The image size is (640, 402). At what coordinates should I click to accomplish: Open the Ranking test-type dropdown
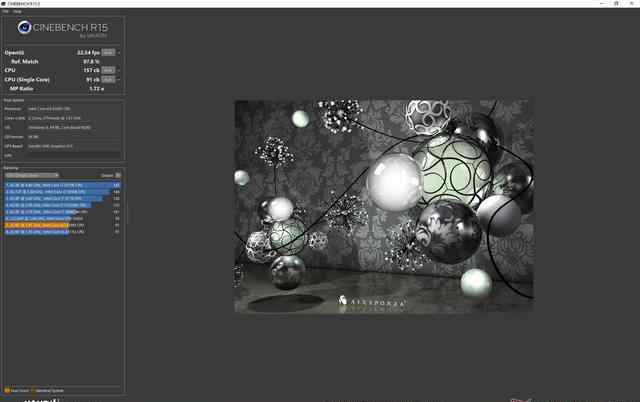32,175
